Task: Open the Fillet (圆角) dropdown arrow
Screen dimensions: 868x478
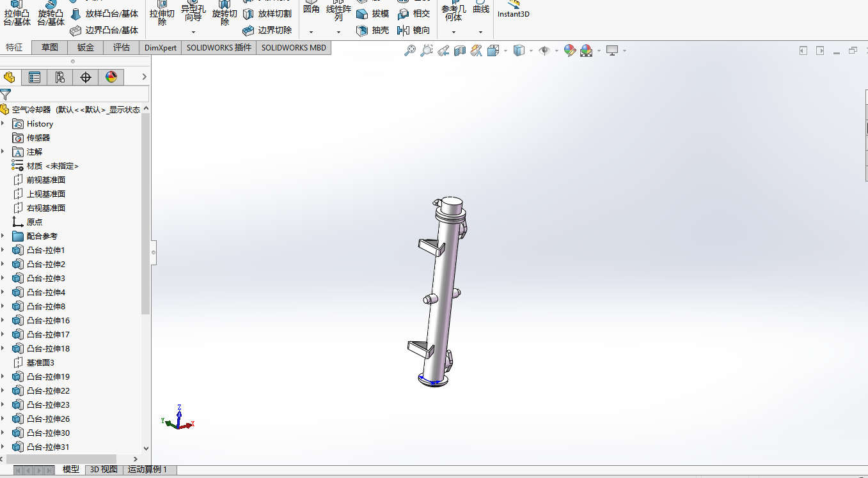Action: pyautogui.click(x=311, y=32)
